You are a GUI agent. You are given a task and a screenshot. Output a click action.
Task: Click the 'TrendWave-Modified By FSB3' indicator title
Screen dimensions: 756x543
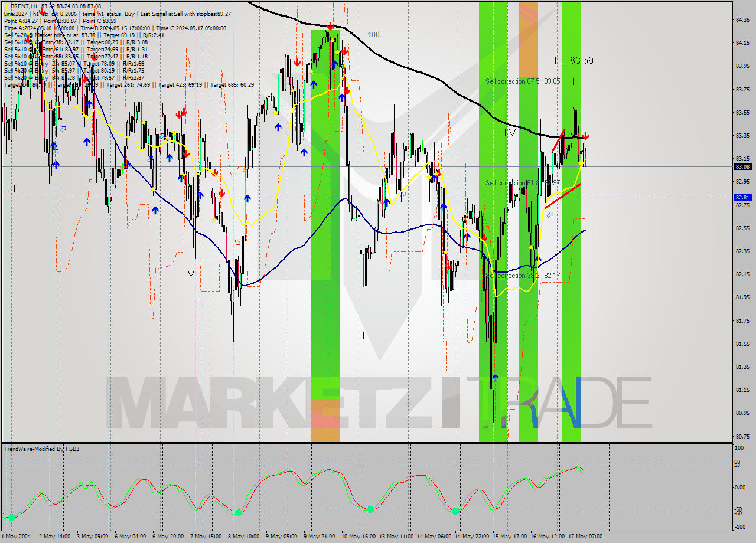pos(41,449)
